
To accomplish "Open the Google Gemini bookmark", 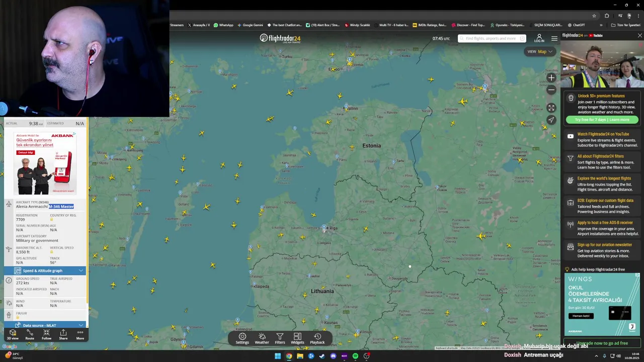I will 250,25.
